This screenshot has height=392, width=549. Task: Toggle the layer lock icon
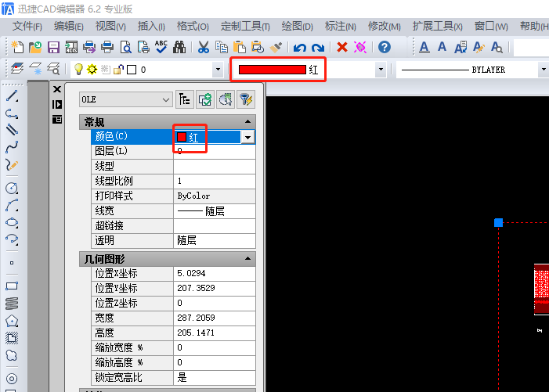(x=118, y=70)
